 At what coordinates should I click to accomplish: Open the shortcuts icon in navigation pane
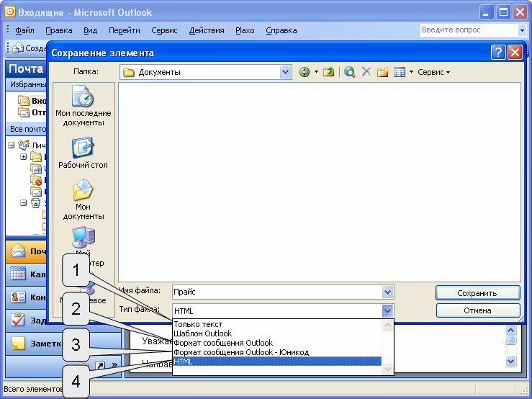tap(100, 365)
